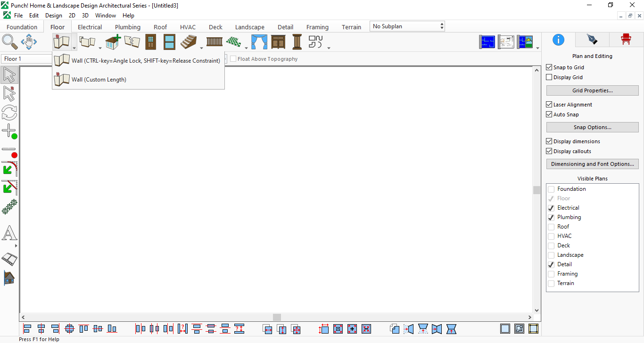Open Dimensioning and Font Options
Image resolution: width=644 pixels, height=343 pixels.
click(593, 164)
